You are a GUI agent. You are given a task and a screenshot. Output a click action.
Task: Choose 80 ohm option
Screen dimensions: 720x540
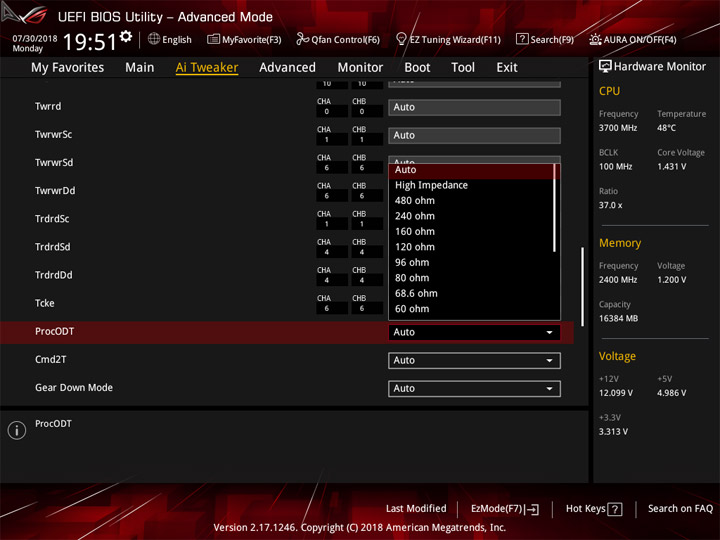pos(471,278)
